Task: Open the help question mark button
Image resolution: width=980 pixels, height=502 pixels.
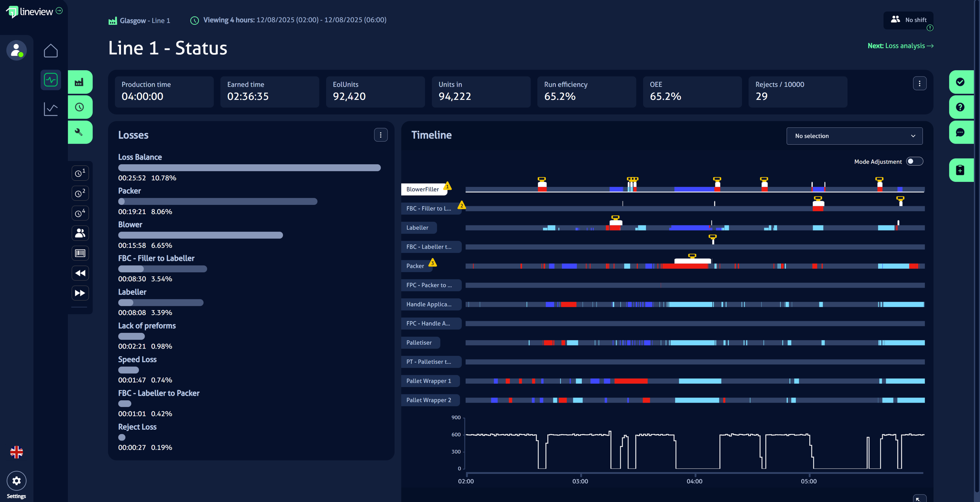Action: click(960, 107)
